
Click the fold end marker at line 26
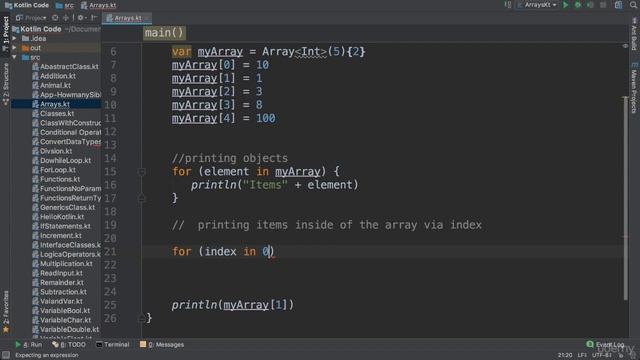coord(141,318)
